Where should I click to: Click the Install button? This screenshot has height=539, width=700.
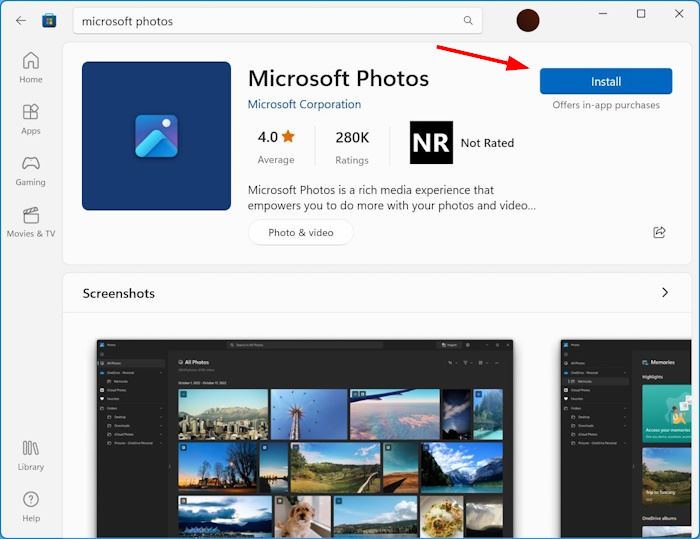pos(606,81)
